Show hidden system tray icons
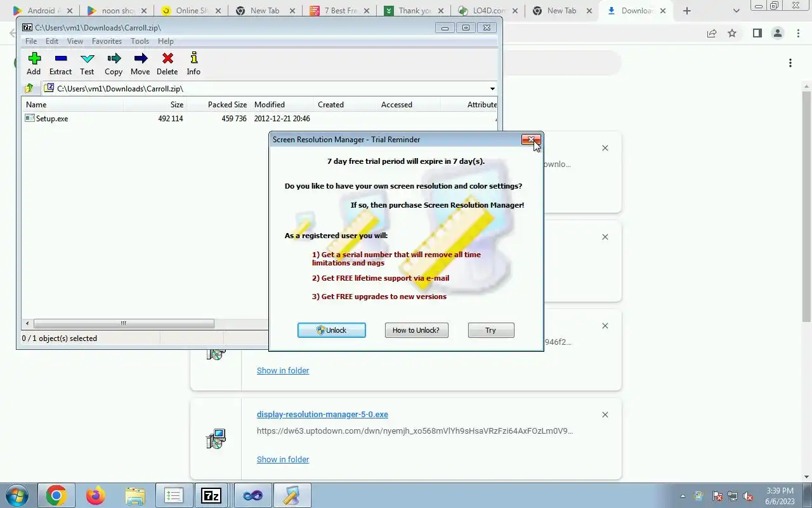 point(683,497)
